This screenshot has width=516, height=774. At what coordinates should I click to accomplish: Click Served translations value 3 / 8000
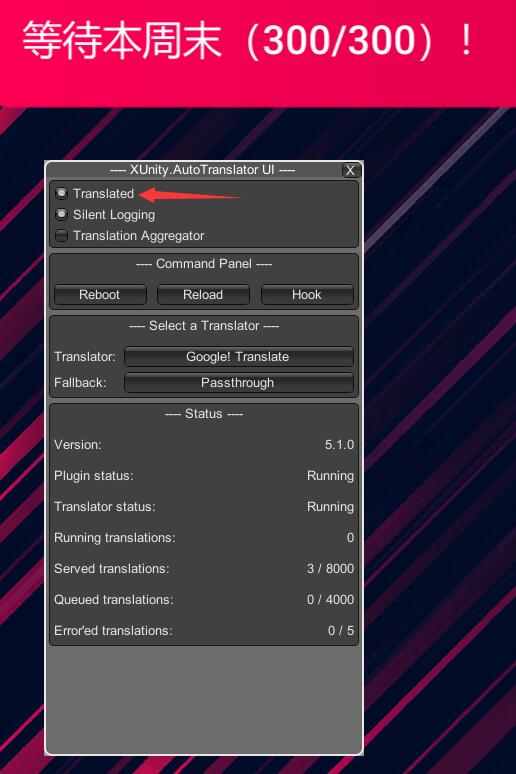330,569
